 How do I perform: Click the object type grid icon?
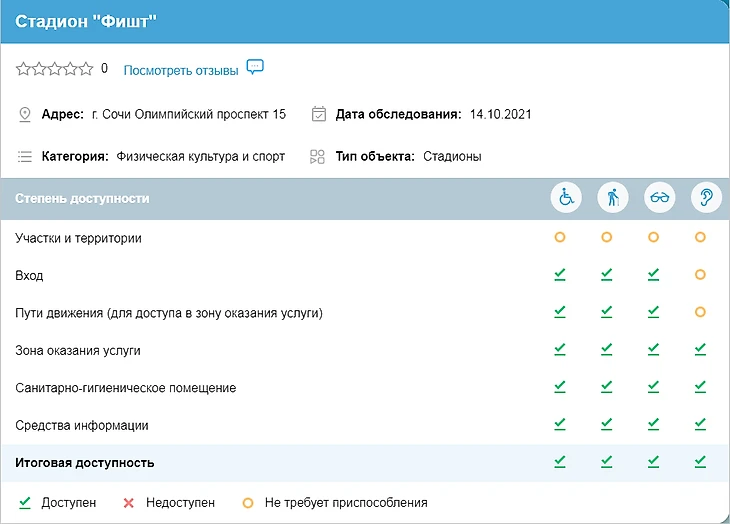pyautogui.click(x=318, y=156)
